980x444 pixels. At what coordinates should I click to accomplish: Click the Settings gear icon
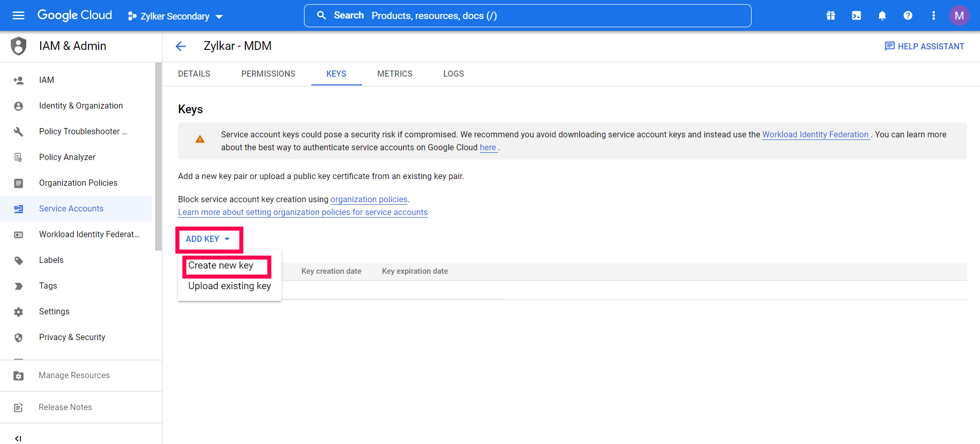tap(19, 312)
